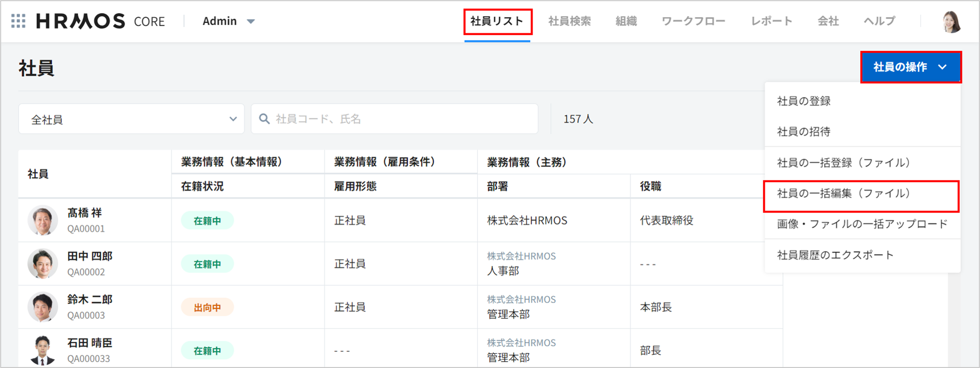This screenshot has width=980, height=368.
Task: Click 石田 晴臣's avatar picture
Action: (x=43, y=350)
